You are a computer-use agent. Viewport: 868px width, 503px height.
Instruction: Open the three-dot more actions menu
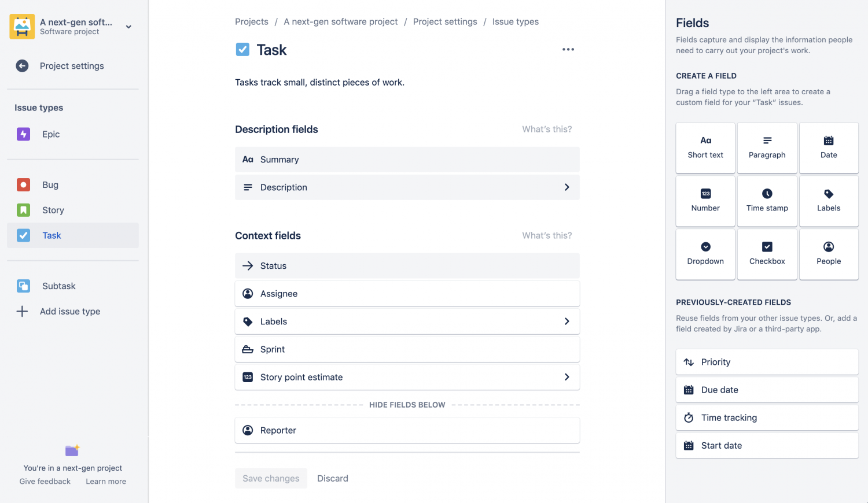point(568,50)
